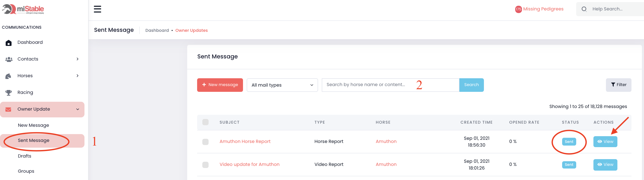The image size is (644, 180).
Task: Open the All mail types dropdown
Action: click(x=282, y=85)
